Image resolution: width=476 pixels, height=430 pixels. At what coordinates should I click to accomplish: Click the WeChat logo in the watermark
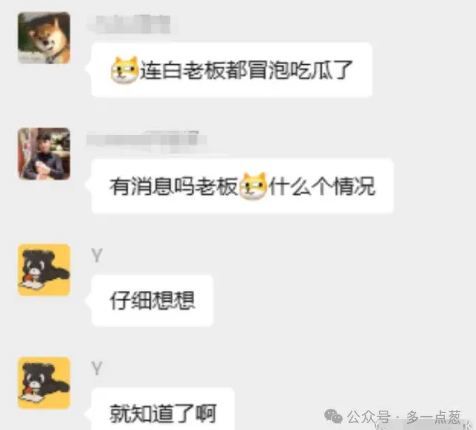click(x=333, y=416)
